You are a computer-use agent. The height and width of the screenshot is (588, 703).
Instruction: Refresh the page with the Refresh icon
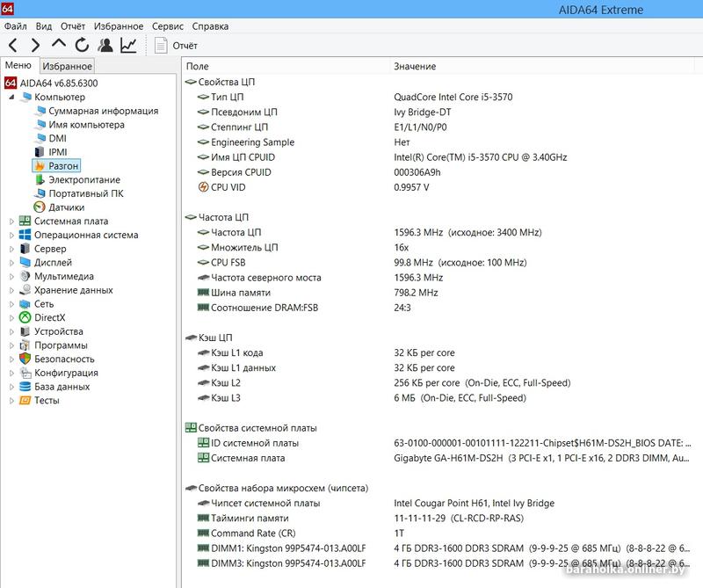point(82,45)
